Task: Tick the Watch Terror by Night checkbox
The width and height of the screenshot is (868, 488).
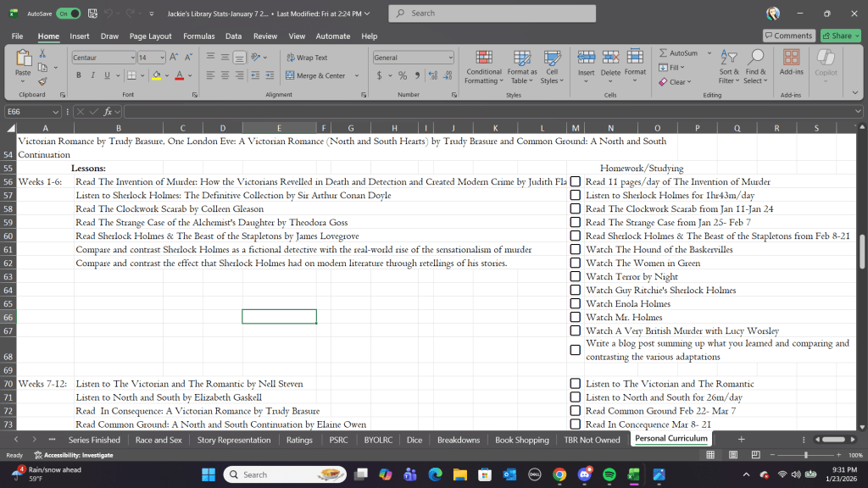Action: pyautogui.click(x=576, y=276)
